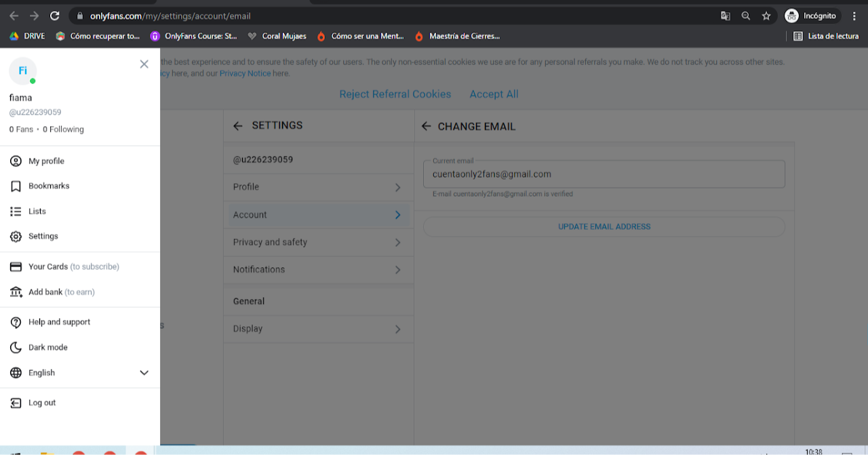This screenshot has height=455, width=868.
Task: Open the OnlyFans Course bookmark
Action: pyautogui.click(x=194, y=36)
